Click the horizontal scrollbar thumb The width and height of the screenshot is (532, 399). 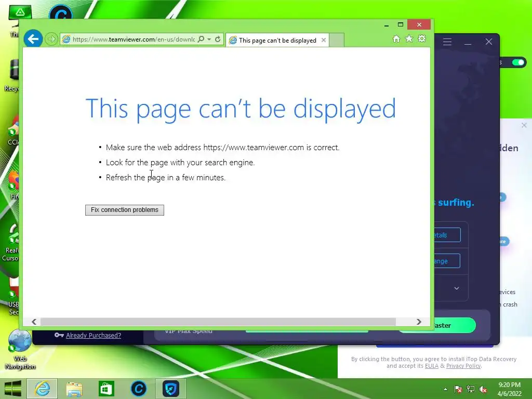218,322
